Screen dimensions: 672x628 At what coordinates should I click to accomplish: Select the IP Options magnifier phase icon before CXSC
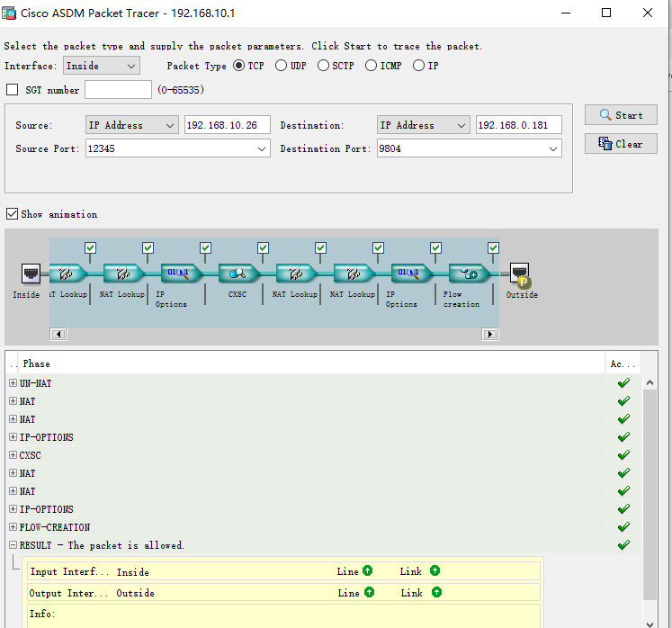(181, 273)
